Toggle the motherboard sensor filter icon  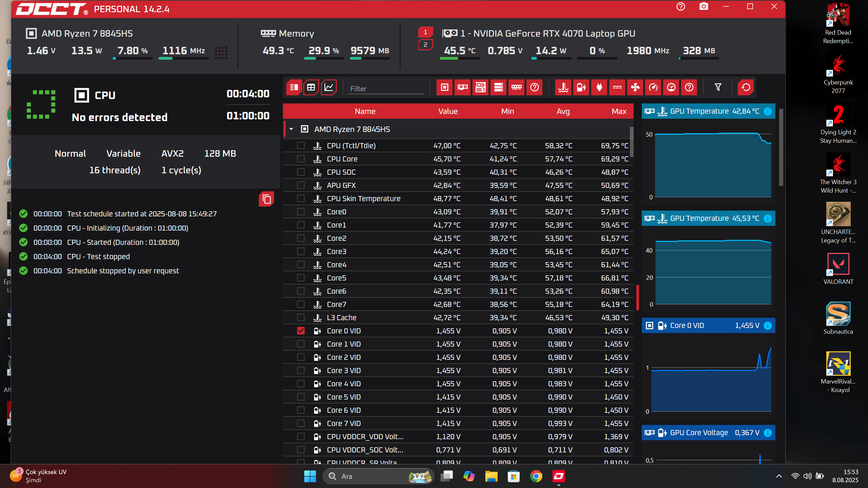coord(480,87)
